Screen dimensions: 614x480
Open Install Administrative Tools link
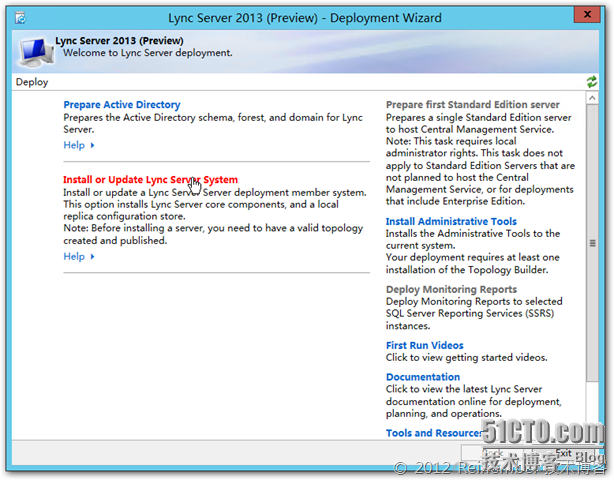pos(451,222)
